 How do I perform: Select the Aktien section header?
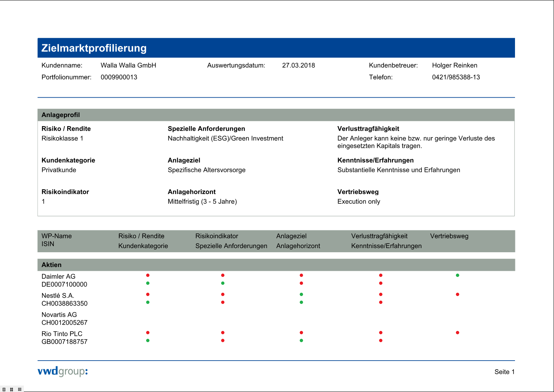click(x=51, y=265)
